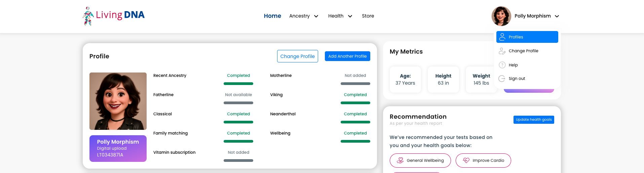Image resolution: width=644 pixels, height=173 pixels.
Task: Open the Store page
Action: click(368, 16)
